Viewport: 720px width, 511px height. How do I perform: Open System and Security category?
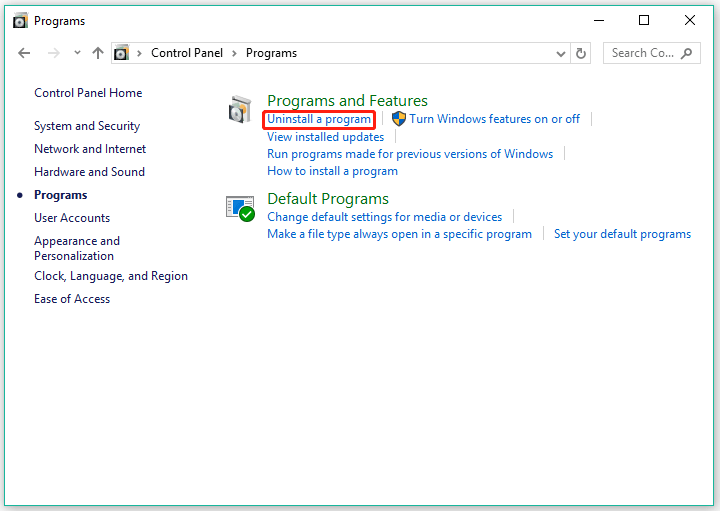[87, 126]
